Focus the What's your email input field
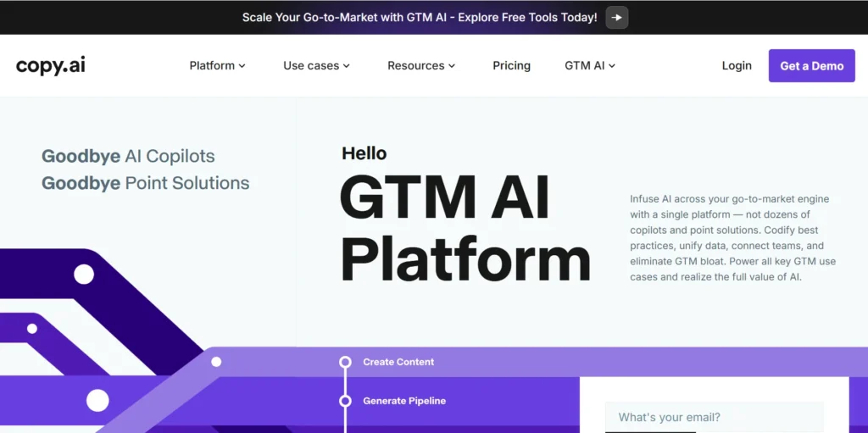Viewport: 868px width, 433px height. (714, 417)
